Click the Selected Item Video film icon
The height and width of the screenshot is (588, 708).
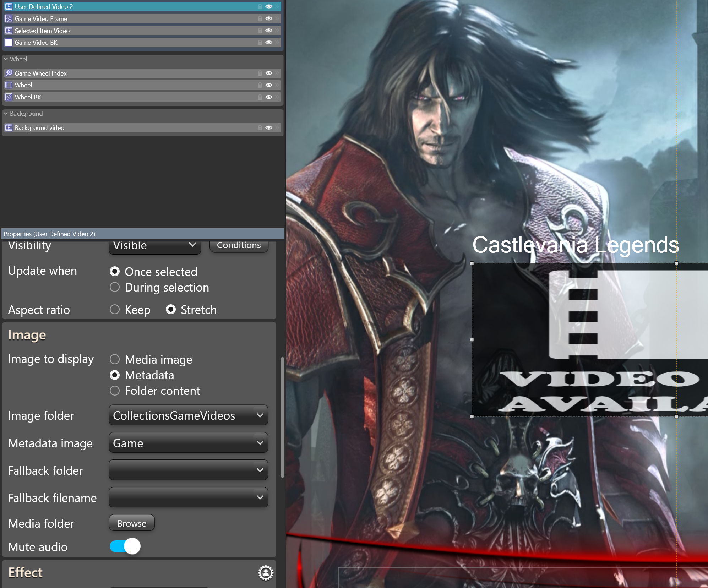(x=9, y=31)
